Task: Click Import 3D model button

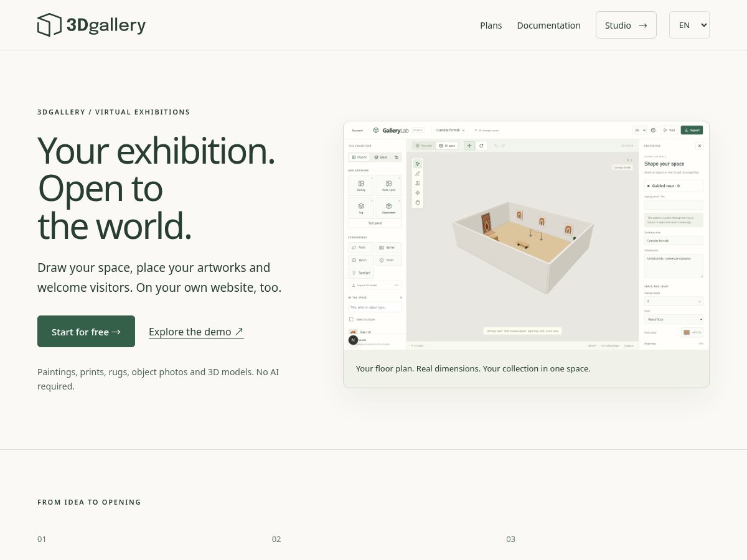Action: coord(375,285)
